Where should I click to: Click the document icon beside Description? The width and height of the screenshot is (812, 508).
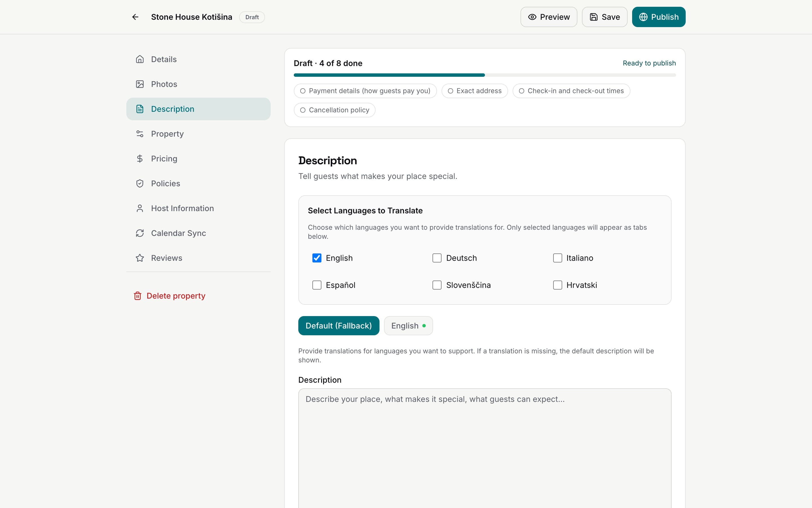(x=140, y=109)
